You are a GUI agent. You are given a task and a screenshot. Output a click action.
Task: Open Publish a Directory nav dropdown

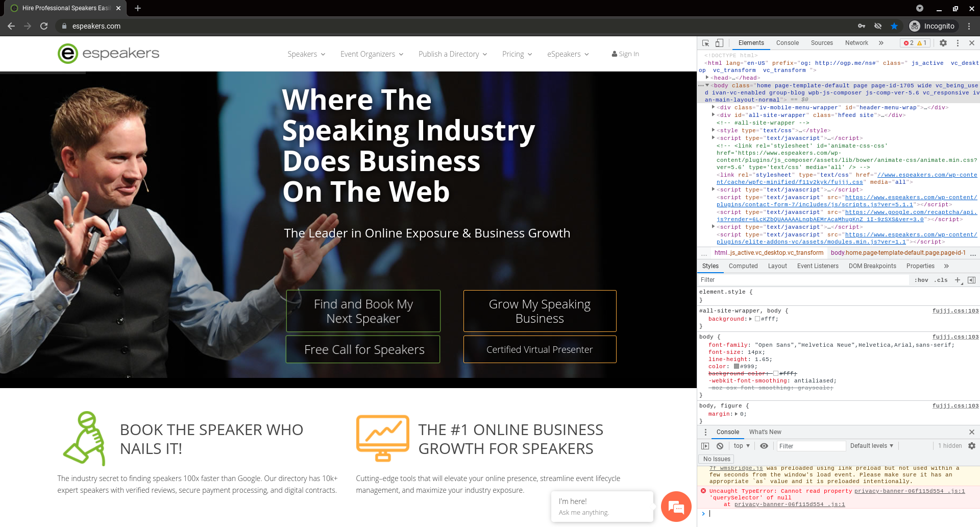point(453,54)
